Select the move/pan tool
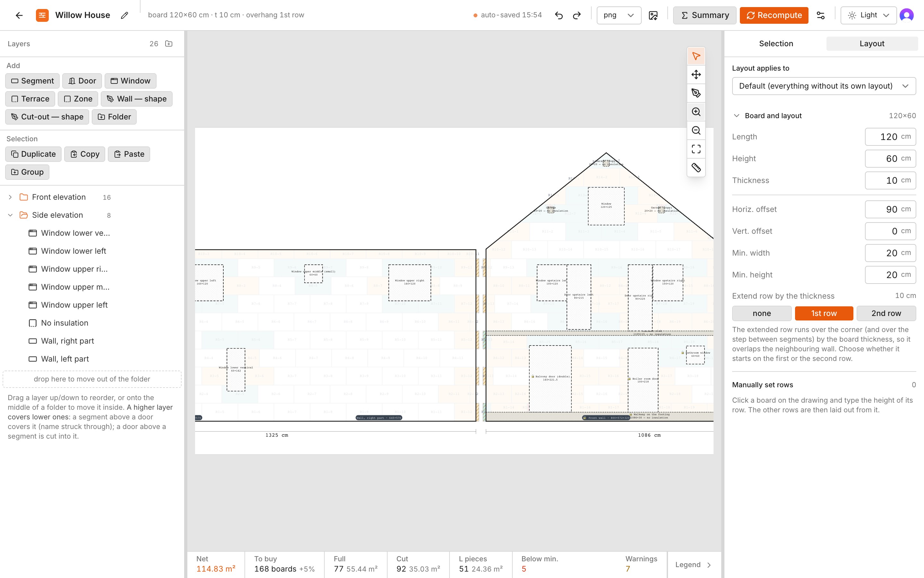The height and width of the screenshot is (578, 924). (x=696, y=74)
